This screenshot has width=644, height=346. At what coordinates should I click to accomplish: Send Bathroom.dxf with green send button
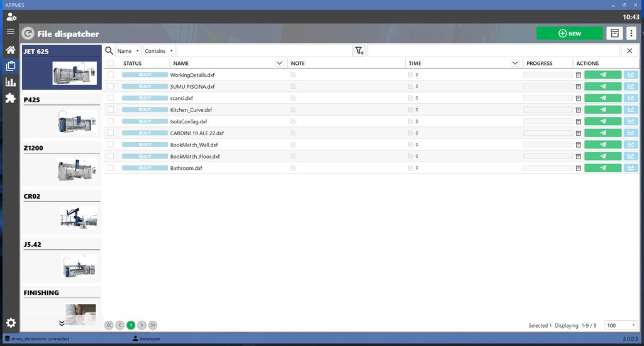[603, 168]
